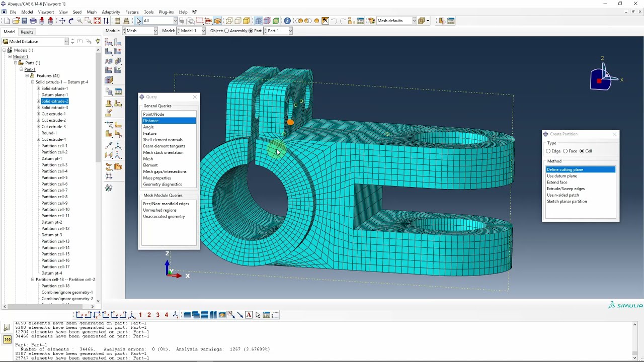This screenshot has height=362, width=644.
Task: Click the Create Datum Point tool icon
Action: [x=109, y=145]
